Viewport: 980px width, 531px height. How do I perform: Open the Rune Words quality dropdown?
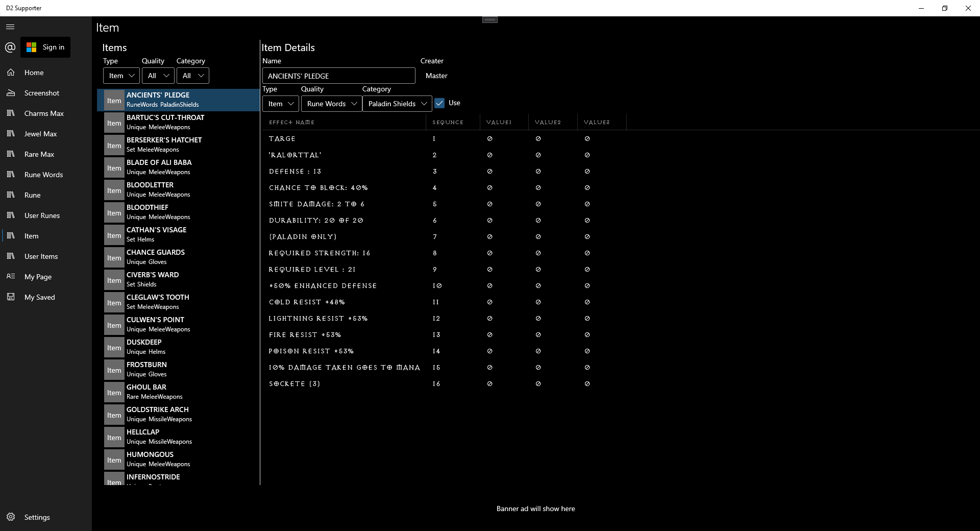(x=332, y=104)
